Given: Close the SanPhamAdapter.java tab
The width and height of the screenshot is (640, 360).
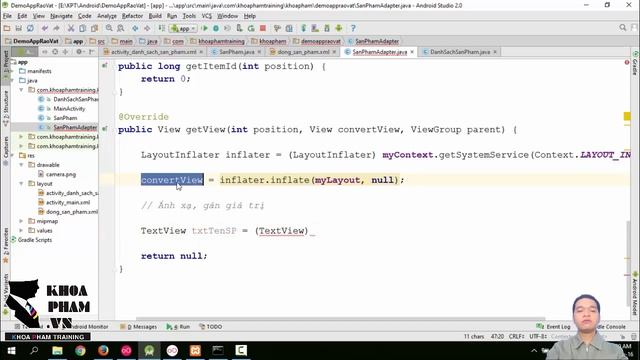Looking at the screenshot, I should point(412,52).
